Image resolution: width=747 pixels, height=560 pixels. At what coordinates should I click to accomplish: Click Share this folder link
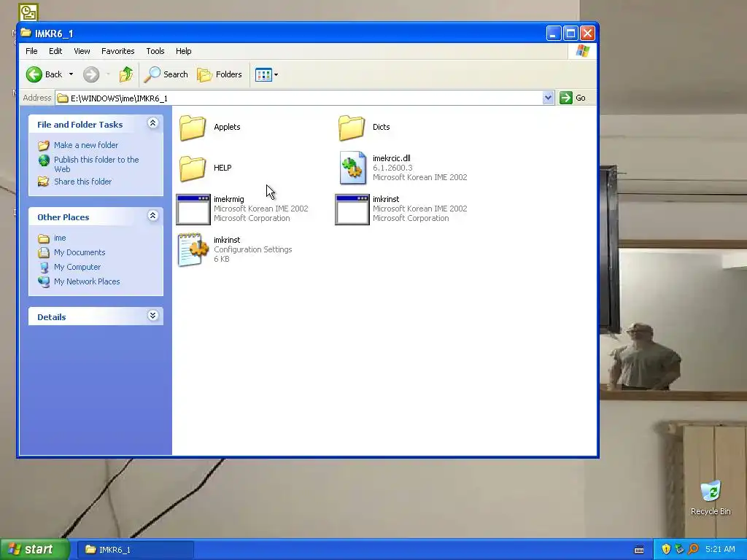[x=82, y=182]
